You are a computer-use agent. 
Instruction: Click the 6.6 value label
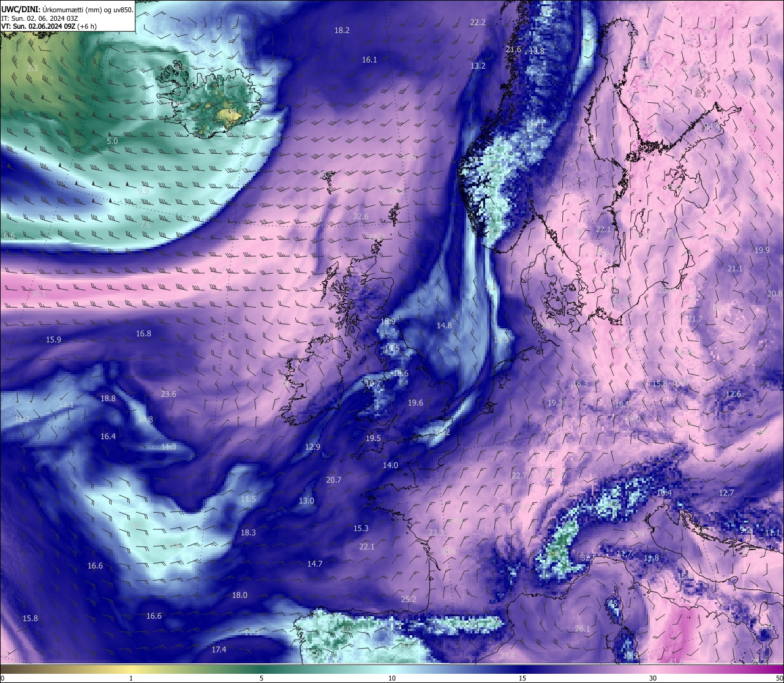(9, 235)
